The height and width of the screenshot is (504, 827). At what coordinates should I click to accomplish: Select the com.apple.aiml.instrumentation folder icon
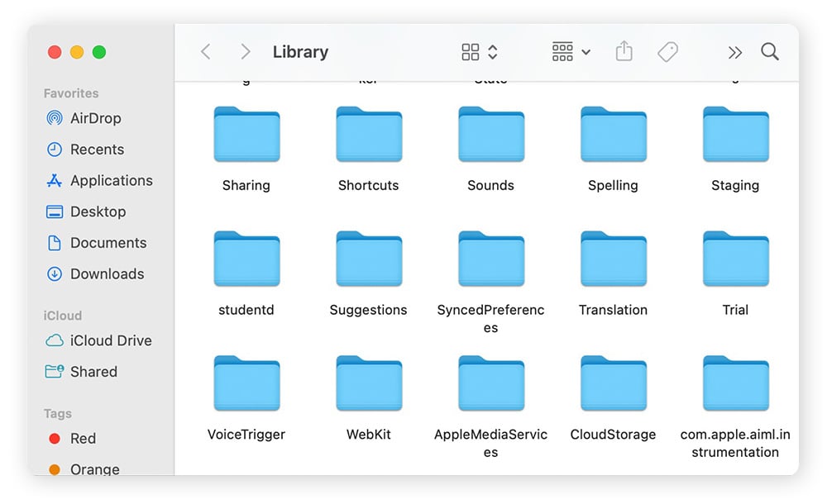click(x=736, y=383)
